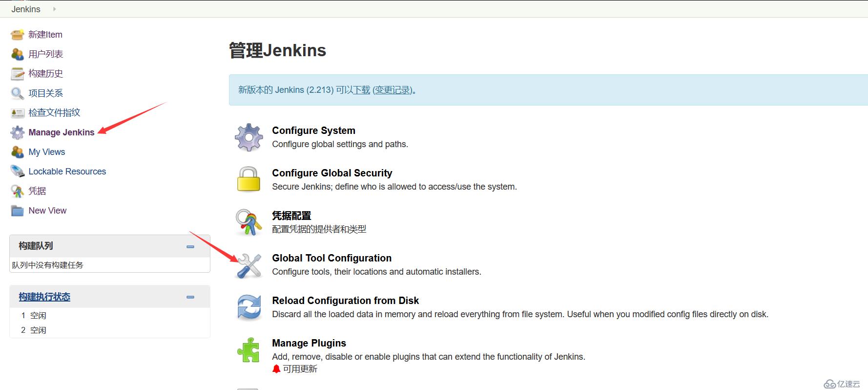
Task: Open Manage Plugins
Action: point(309,343)
